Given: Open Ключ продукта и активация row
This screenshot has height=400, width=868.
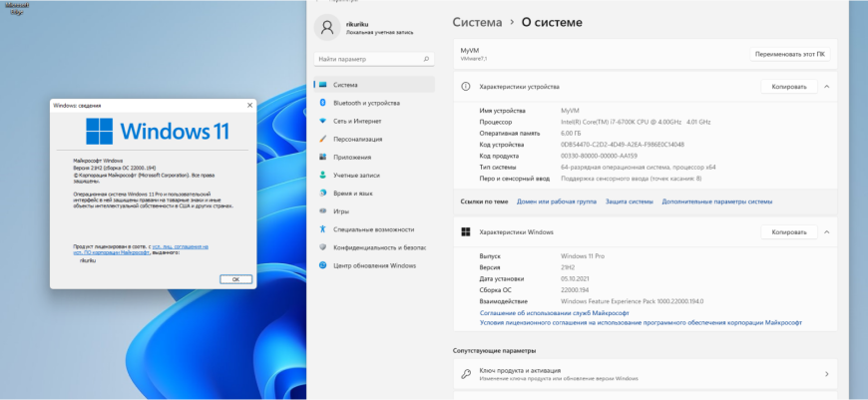Looking at the screenshot, I should pyautogui.click(x=645, y=374).
